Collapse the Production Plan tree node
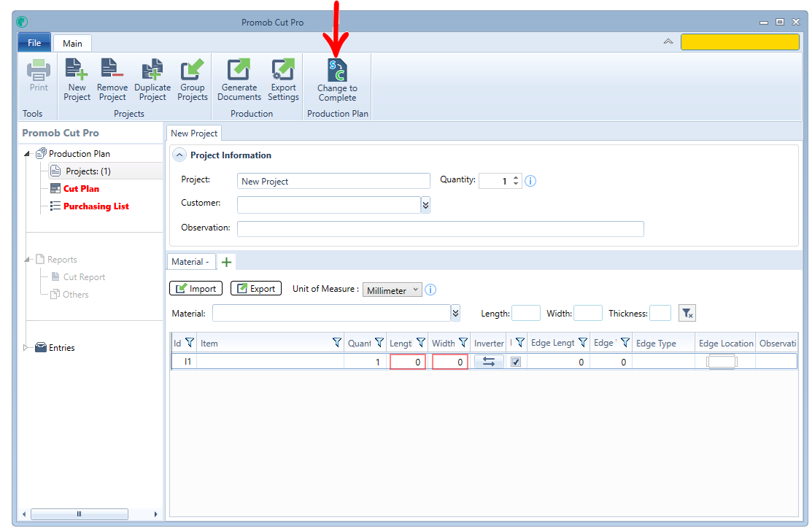Image resolution: width=812 pixels, height=531 pixels. click(28, 154)
